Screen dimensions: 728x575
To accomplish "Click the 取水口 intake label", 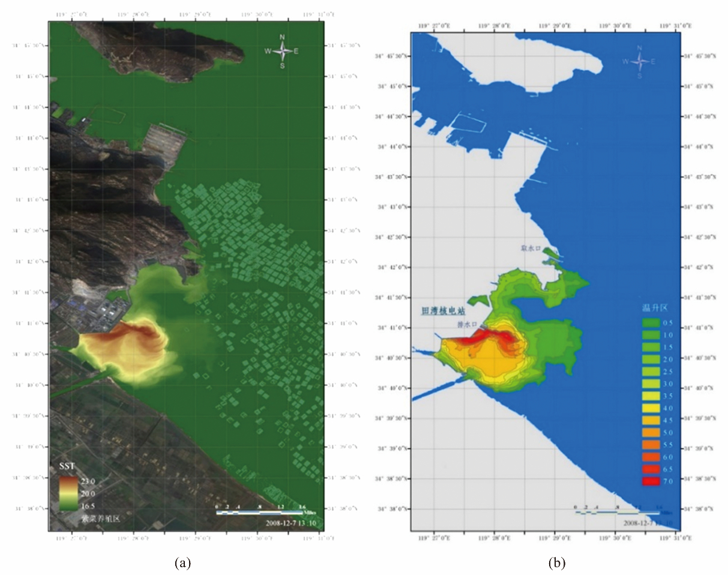I will [531, 247].
